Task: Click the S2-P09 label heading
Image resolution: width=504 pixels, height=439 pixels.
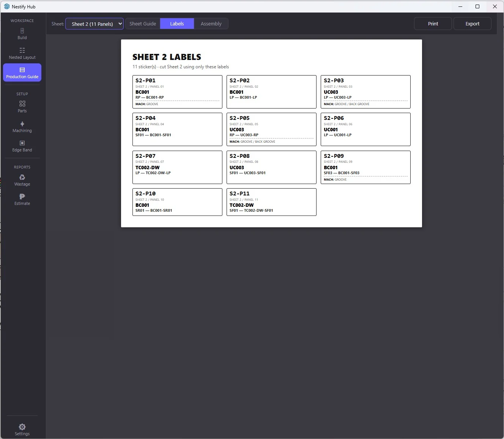Action: pyautogui.click(x=334, y=156)
